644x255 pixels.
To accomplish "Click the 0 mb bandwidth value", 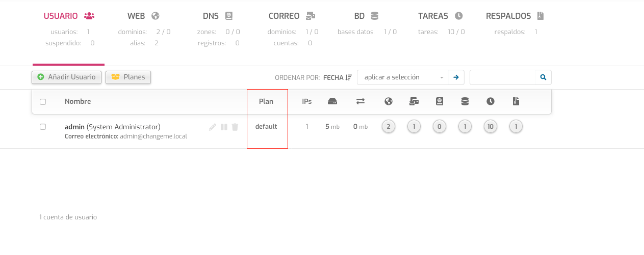I will tap(360, 127).
